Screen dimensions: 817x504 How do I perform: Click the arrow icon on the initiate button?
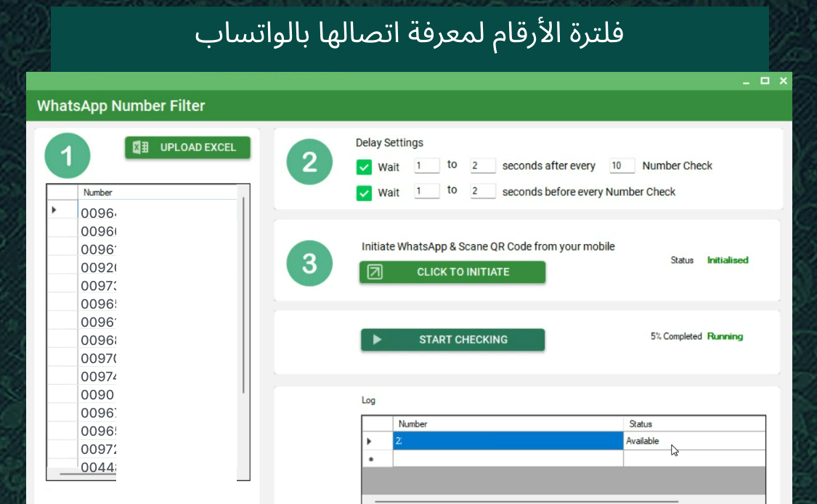point(375,272)
